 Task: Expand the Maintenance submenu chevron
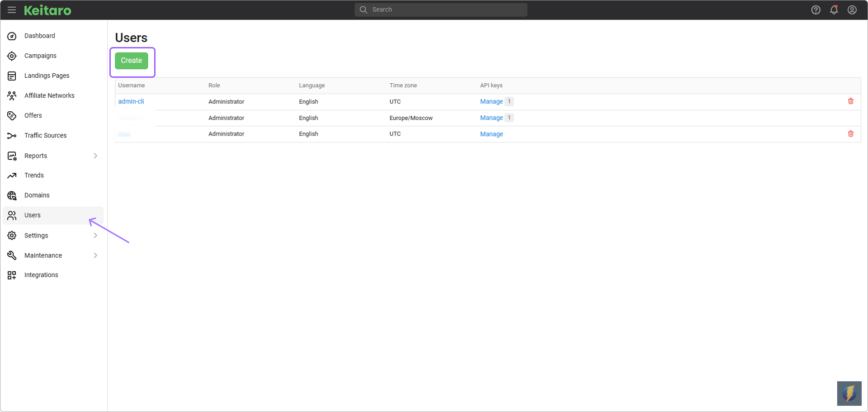95,256
